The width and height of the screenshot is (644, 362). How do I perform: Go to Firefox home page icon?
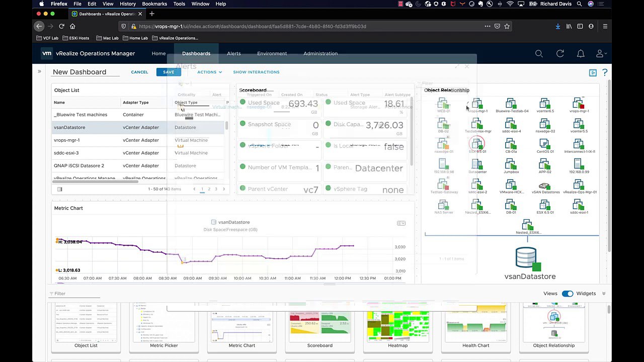pyautogui.click(x=72, y=26)
